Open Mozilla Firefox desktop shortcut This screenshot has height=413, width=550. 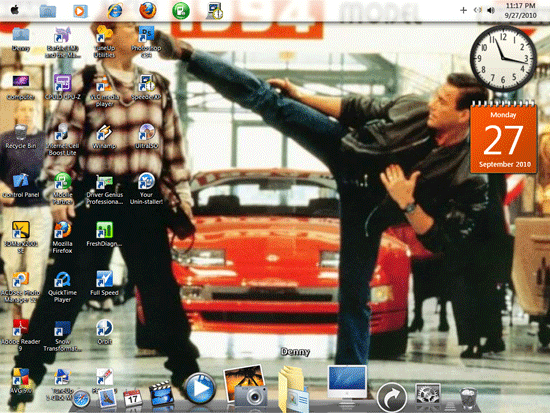point(62,238)
